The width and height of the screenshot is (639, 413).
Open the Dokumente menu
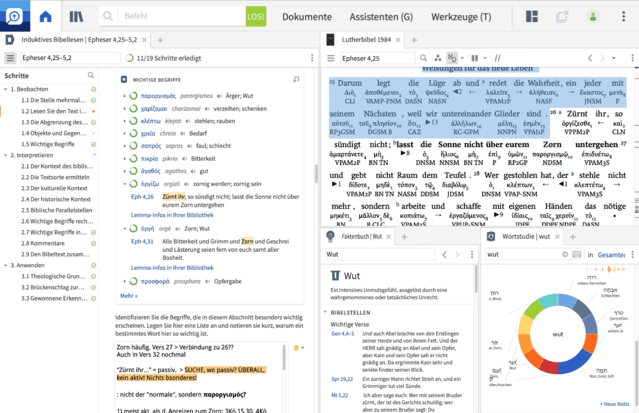click(x=306, y=17)
